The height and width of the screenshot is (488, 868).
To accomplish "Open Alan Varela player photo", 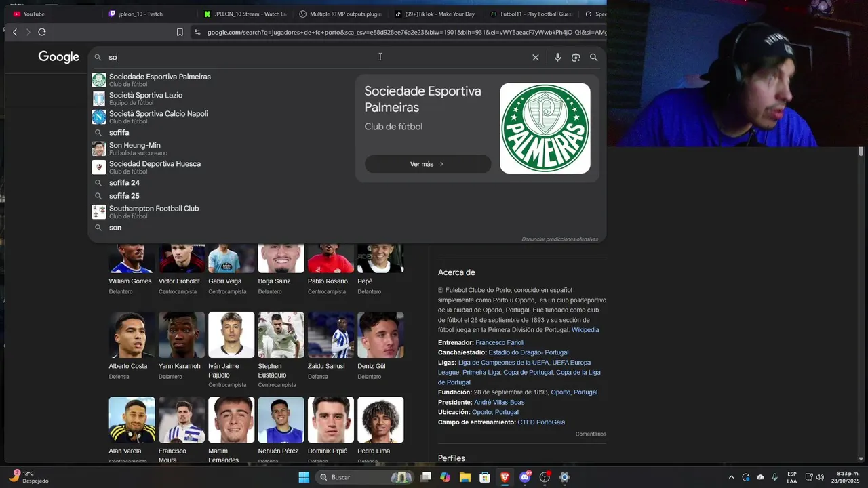I will [x=132, y=420].
